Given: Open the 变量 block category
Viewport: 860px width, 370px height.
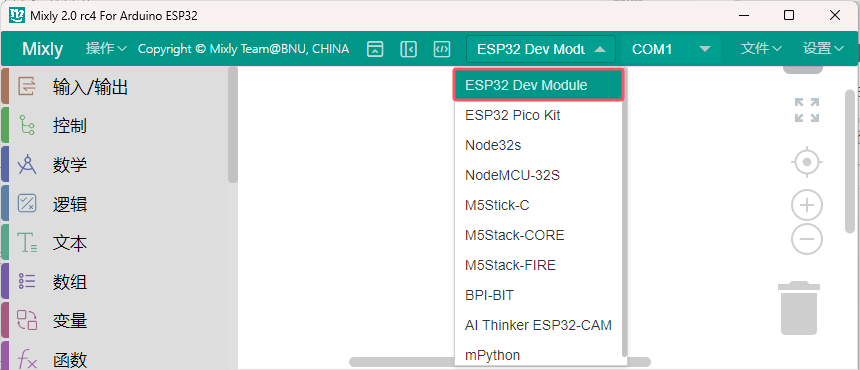Looking at the screenshot, I should click(x=115, y=321).
